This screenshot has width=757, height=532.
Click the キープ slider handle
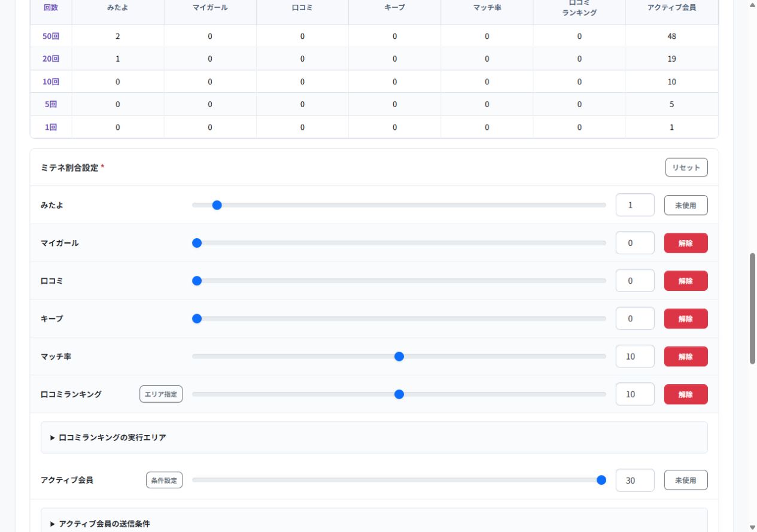pyautogui.click(x=197, y=318)
